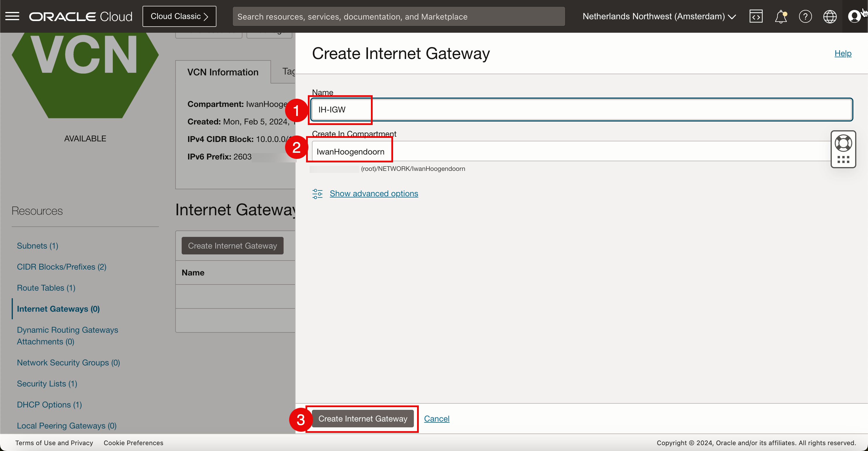
Task: Expand Show advanced options
Action: click(x=374, y=193)
